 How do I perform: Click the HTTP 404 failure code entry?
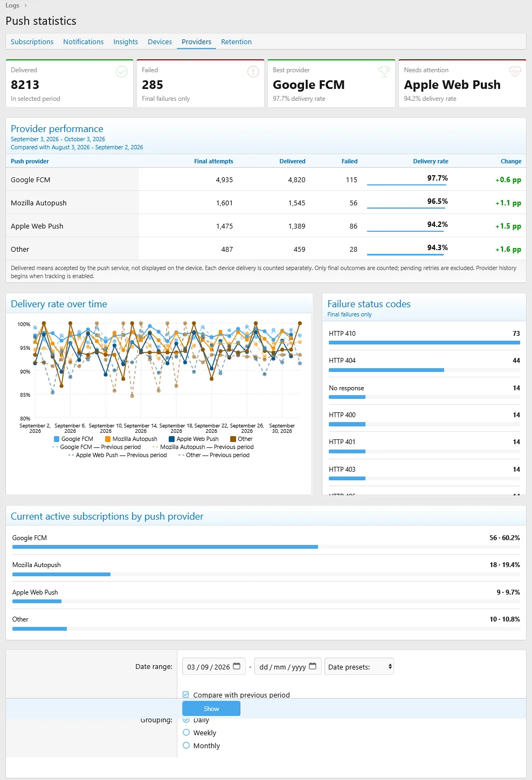pos(424,364)
